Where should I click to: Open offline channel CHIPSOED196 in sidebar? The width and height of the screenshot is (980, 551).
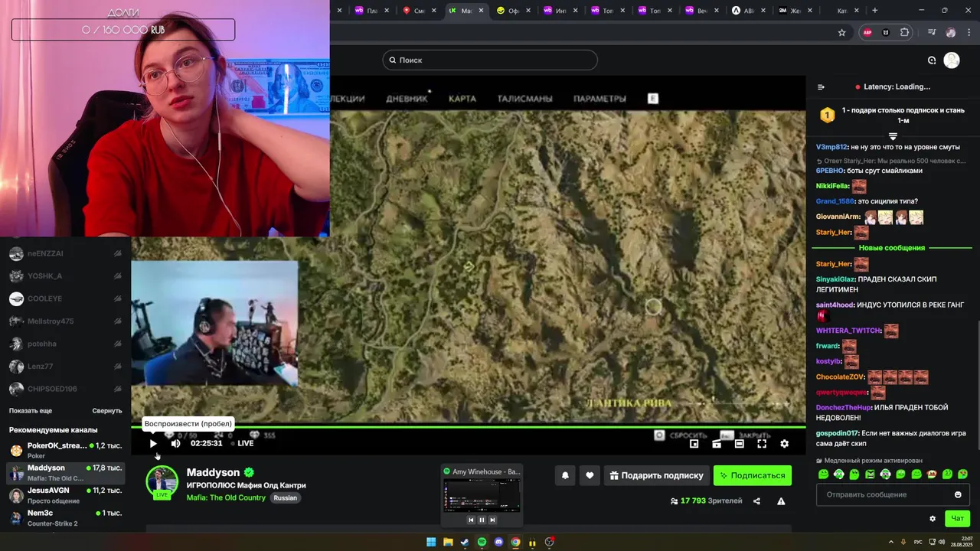coord(66,389)
